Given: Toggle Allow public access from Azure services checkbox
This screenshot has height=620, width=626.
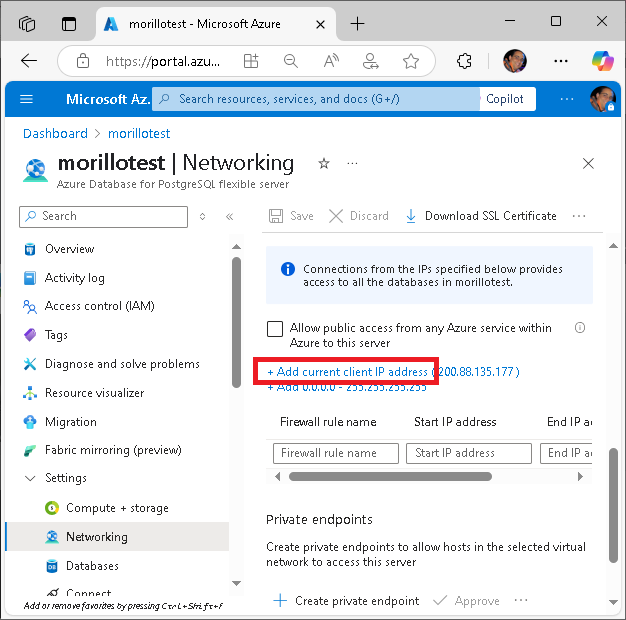Looking at the screenshot, I should 275,329.
